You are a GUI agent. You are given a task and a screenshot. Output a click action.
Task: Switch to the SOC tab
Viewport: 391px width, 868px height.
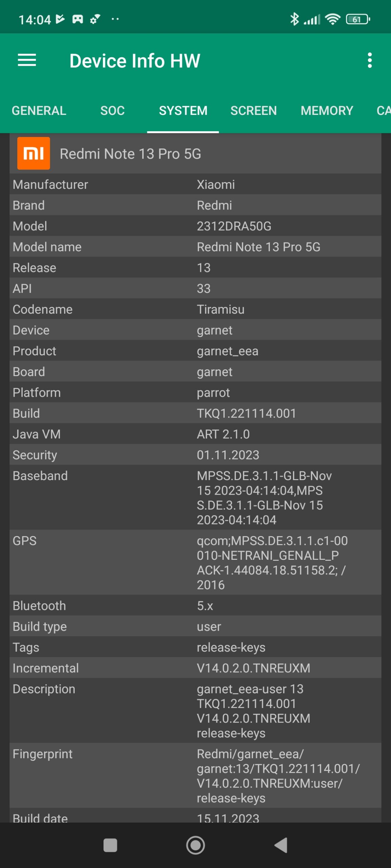(x=112, y=111)
